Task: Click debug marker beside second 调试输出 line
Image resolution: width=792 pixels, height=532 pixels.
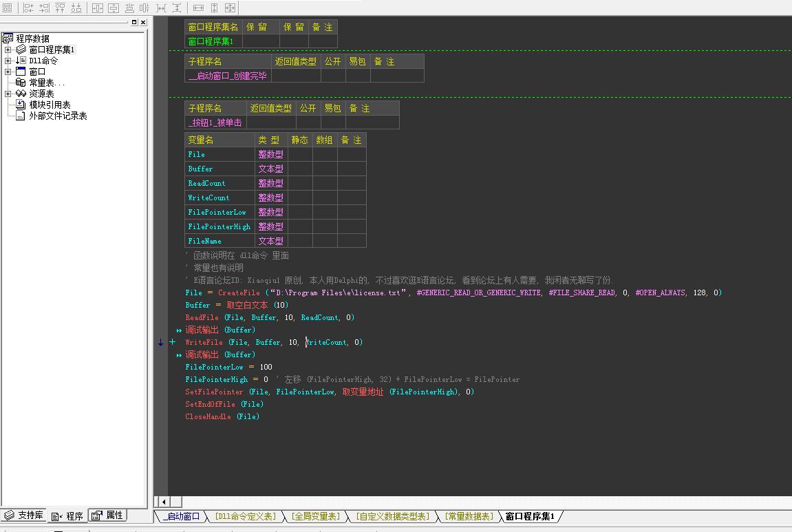Action: pos(179,355)
